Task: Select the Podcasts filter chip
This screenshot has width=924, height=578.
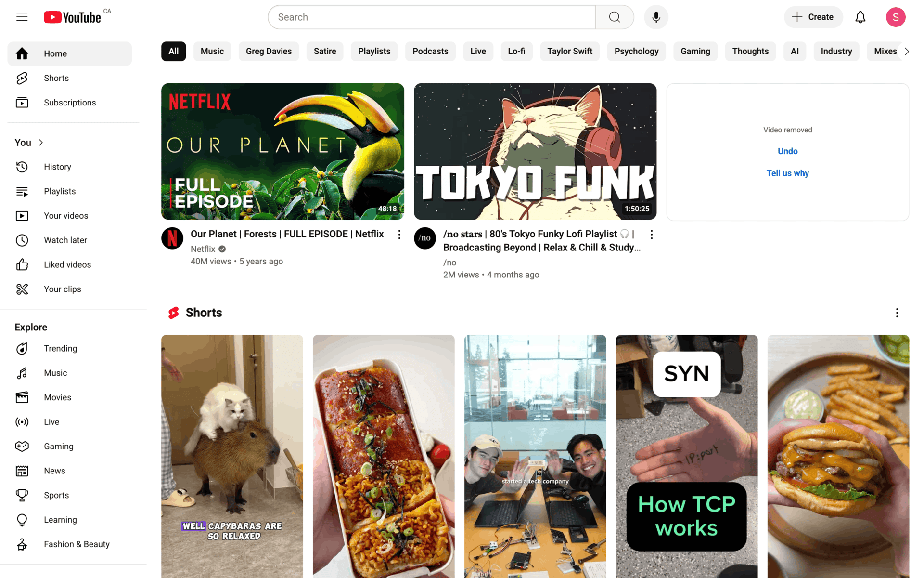Action: pos(430,52)
